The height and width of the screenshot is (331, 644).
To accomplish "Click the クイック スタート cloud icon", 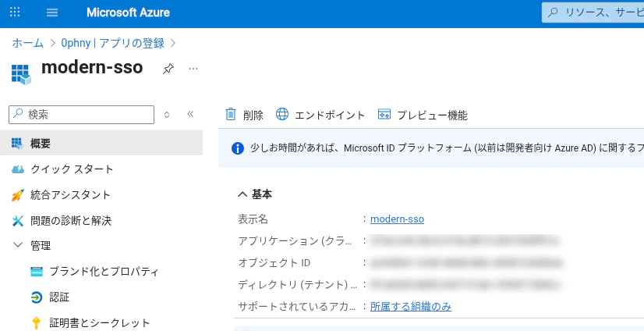I will point(18,169).
